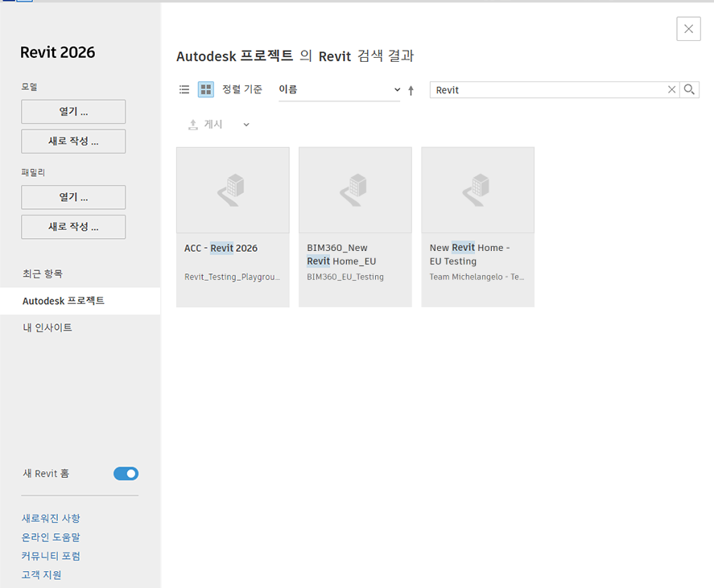
Task: Open 새로워진 사항 link
Action: (51, 518)
